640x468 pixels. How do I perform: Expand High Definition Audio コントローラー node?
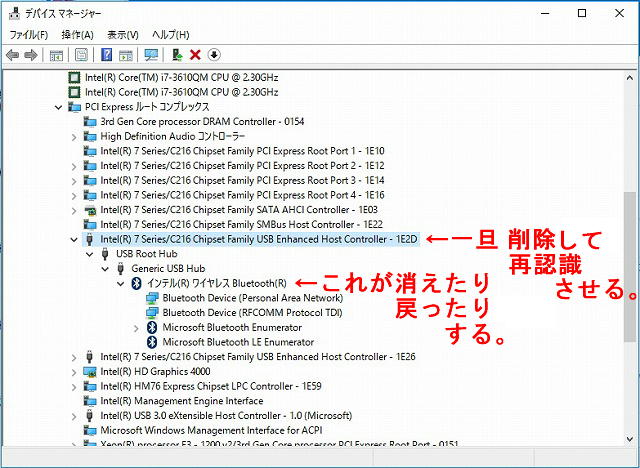click(74, 137)
